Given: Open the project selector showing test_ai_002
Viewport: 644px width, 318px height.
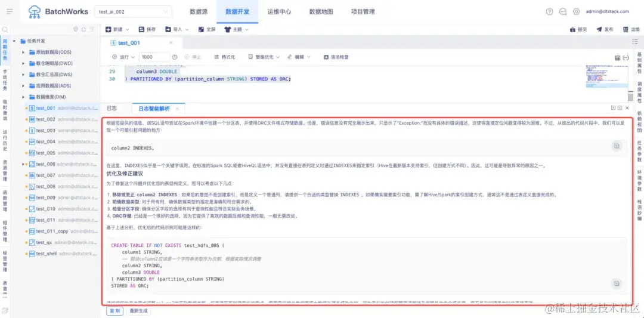Looking at the screenshot, I should tap(133, 12).
